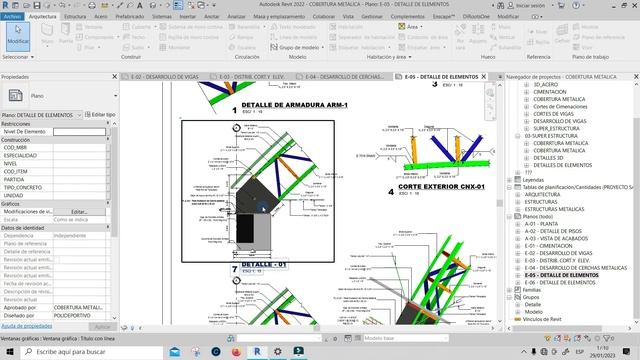Click the Aplicar button in Properties

coord(102,327)
